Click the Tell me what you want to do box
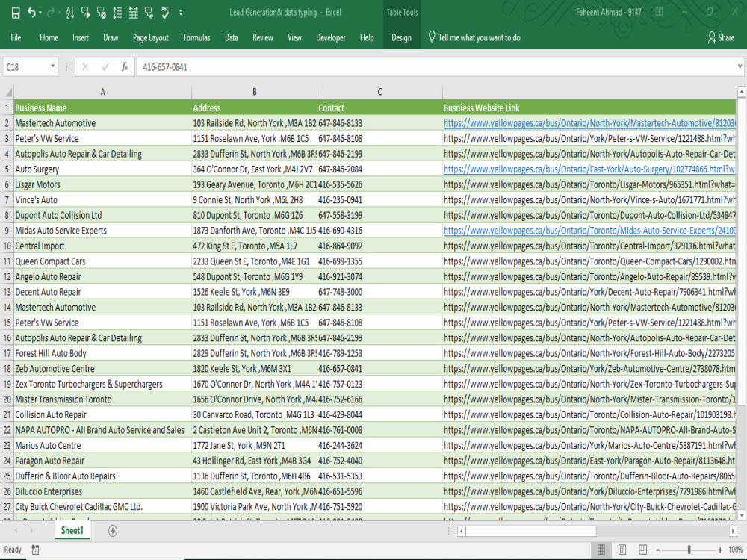This screenshot has width=747, height=560. pos(479,37)
